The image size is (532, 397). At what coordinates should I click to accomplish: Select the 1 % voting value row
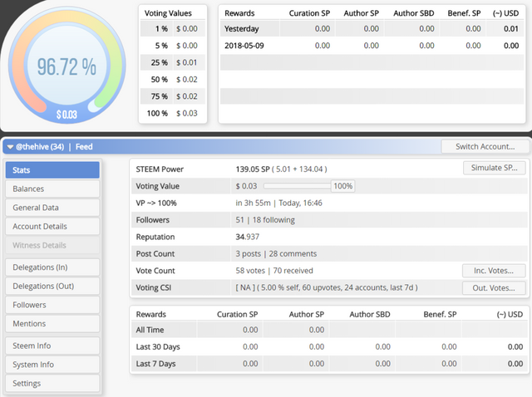173,29
